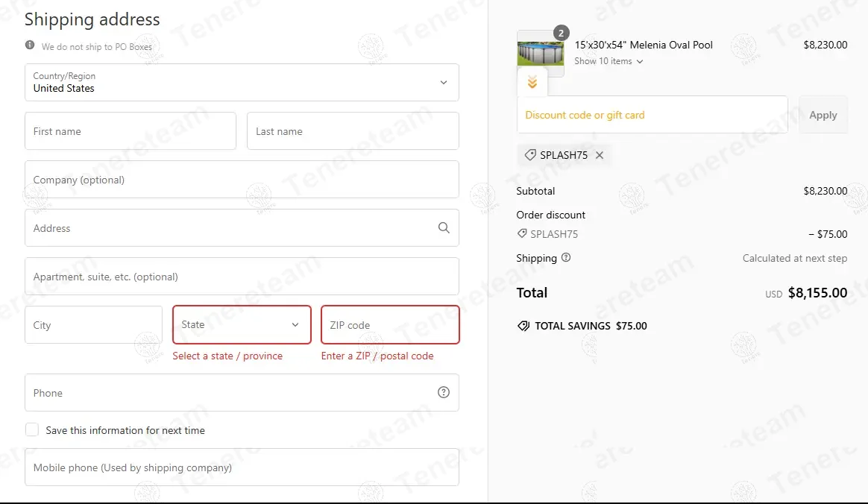This screenshot has height=504, width=868.
Task: Check Save this information for next time
Action: click(32, 430)
